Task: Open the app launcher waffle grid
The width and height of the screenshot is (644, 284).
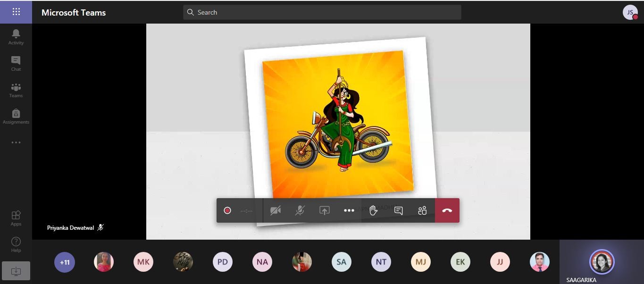Action: point(16,12)
